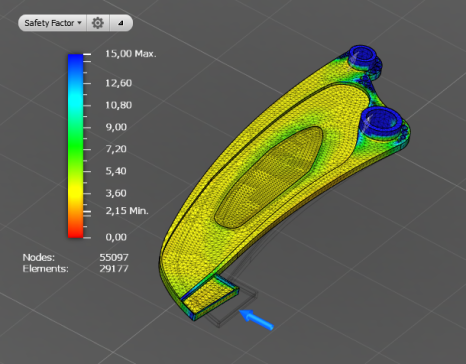466x364 pixels.
Task: Click the 9,00 legend value
Action: (116, 127)
